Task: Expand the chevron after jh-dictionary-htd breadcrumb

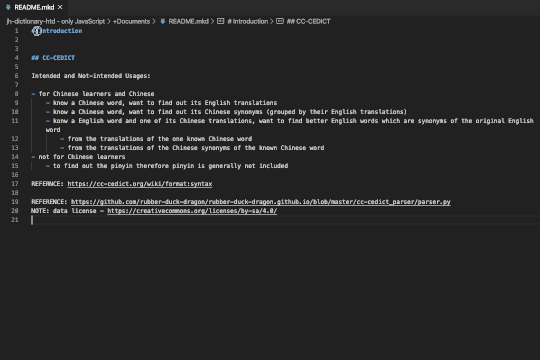Action: 109,21
